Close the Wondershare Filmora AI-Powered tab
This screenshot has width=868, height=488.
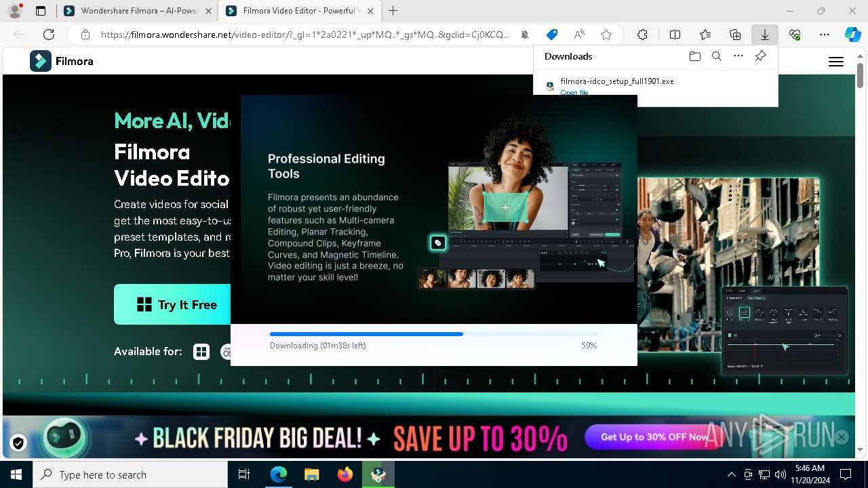click(x=208, y=11)
